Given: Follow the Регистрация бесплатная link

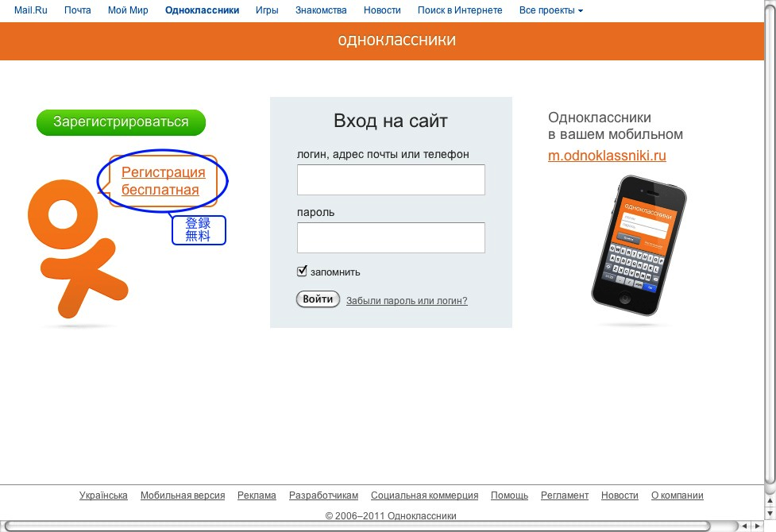Looking at the screenshot, I should [x=163, y=180].
